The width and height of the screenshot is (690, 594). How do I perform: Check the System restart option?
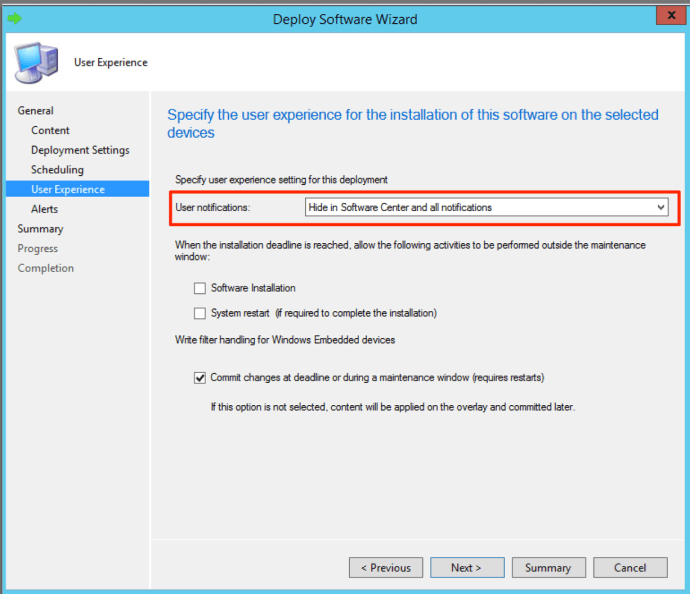coord(200,313)
